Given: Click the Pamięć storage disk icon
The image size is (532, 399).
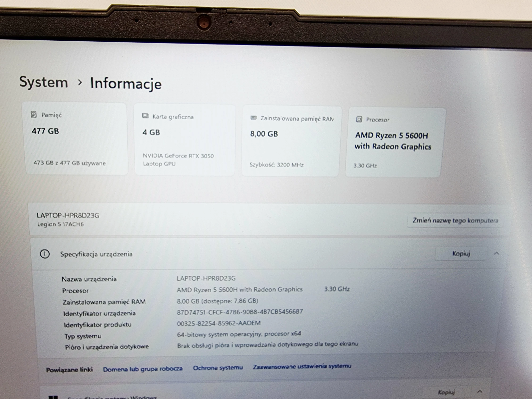Looking at the screenshot, I should [x=34, y=115].
